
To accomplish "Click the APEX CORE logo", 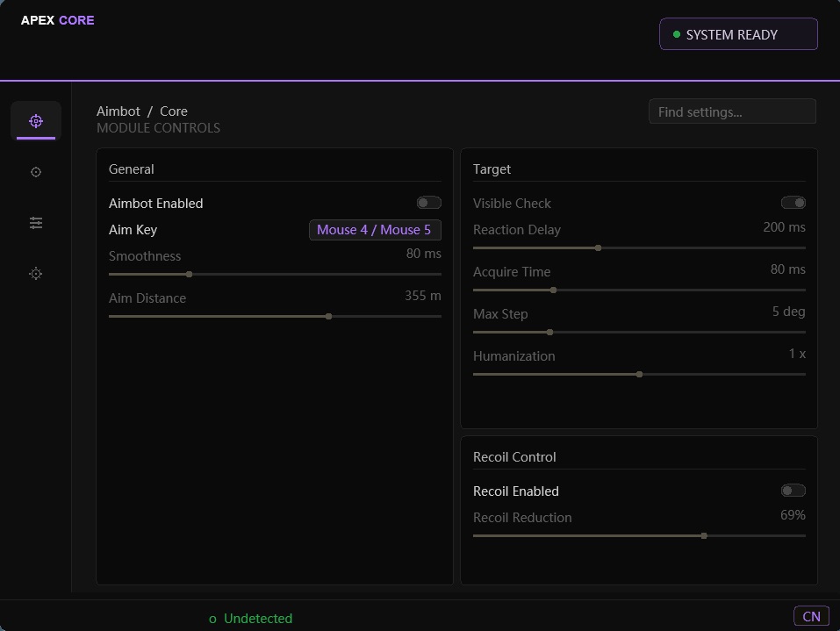I will (x=57, y=20).
